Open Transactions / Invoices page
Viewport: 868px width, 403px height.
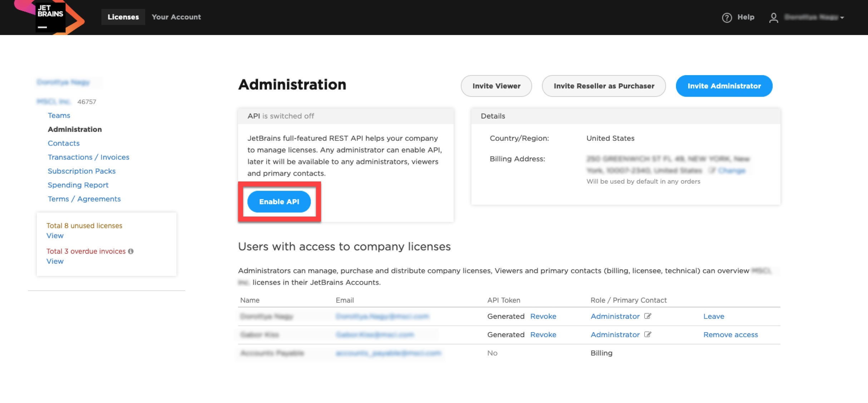89,157
